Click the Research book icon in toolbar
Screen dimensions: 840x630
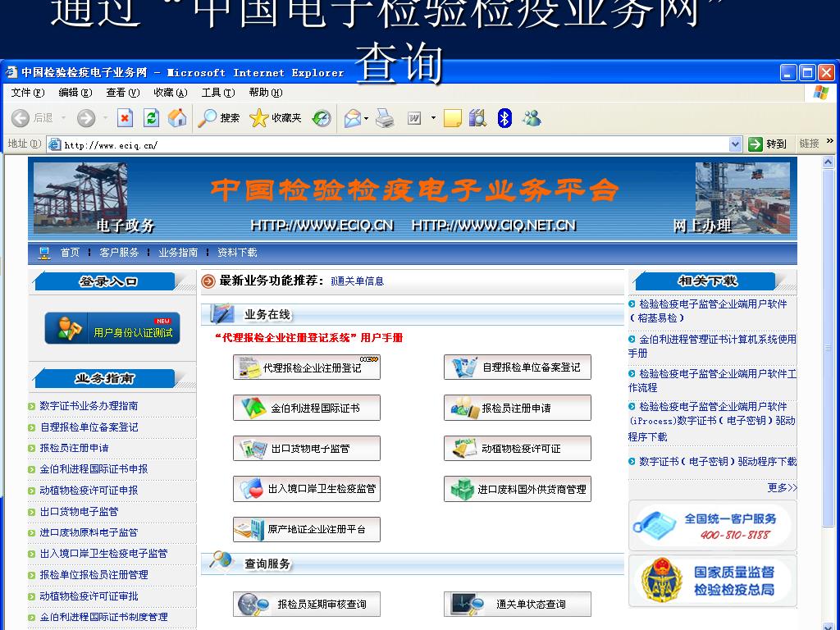pos(477,118)
